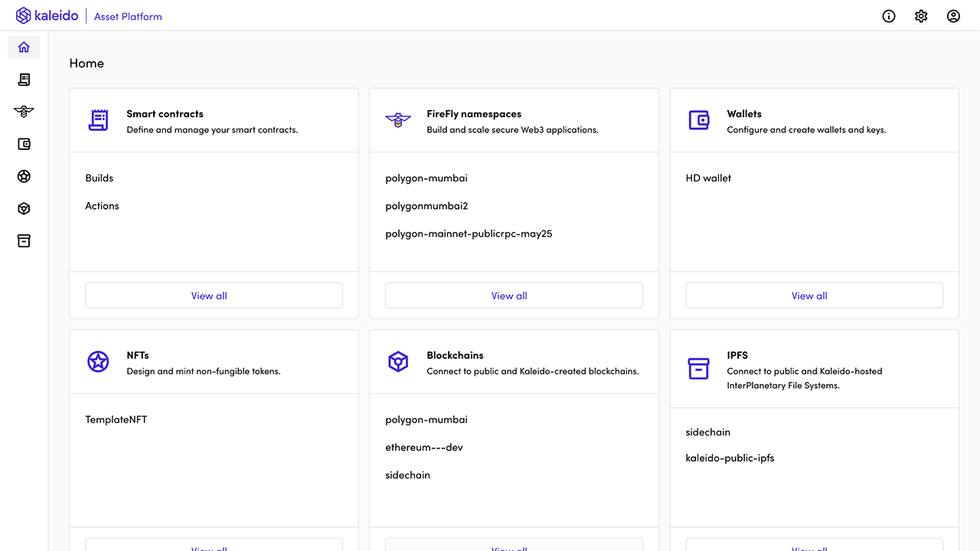980x551 pixels.
Task: Click the Kaleido logo
Action: 47,16
